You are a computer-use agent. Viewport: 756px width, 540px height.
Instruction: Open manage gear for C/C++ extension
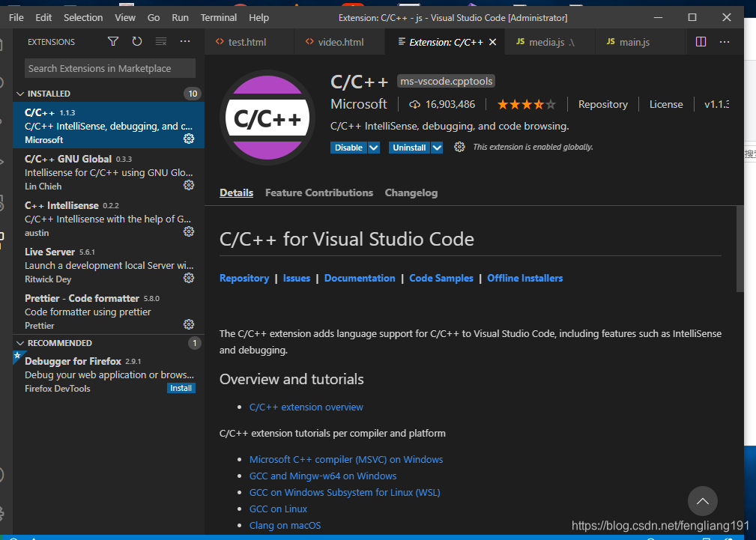pos(189,139)
